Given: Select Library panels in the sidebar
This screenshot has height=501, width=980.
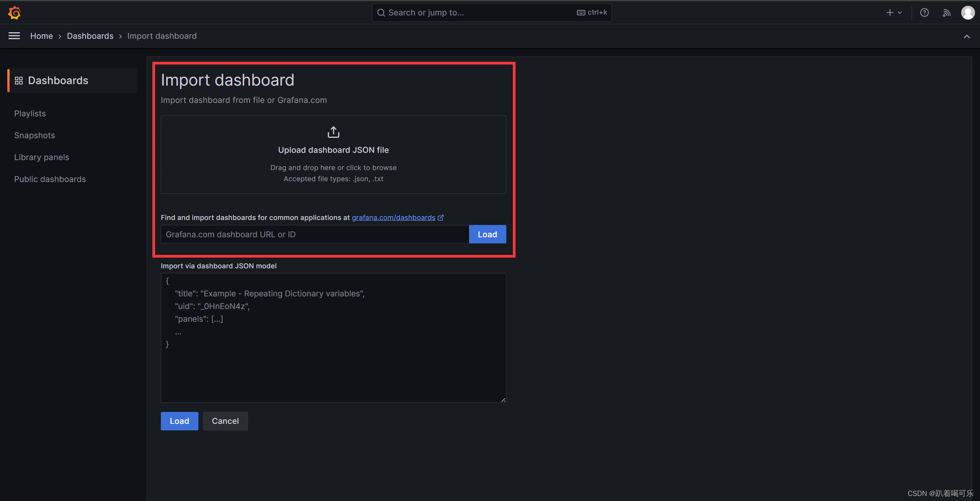Looking at the screenshot, I should 41,157.
